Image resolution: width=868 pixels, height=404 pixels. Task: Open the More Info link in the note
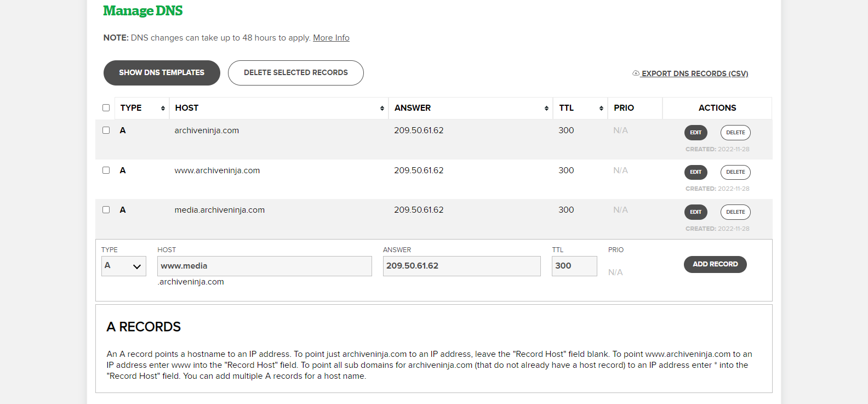click(x=331, y=38)
